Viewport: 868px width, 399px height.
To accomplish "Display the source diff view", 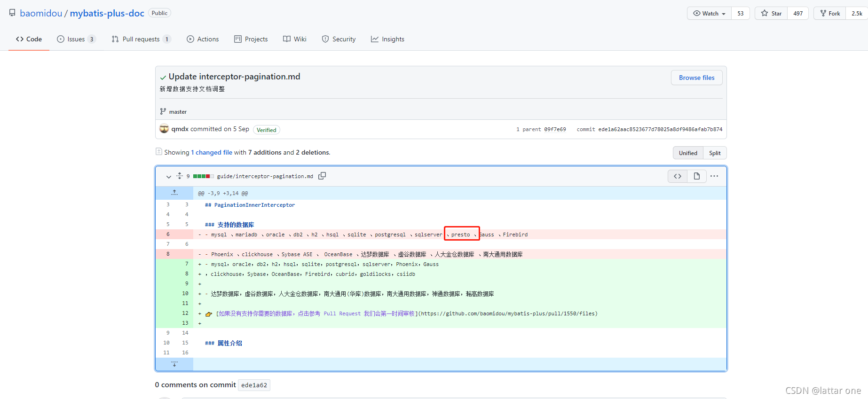I will coord(678,176).
